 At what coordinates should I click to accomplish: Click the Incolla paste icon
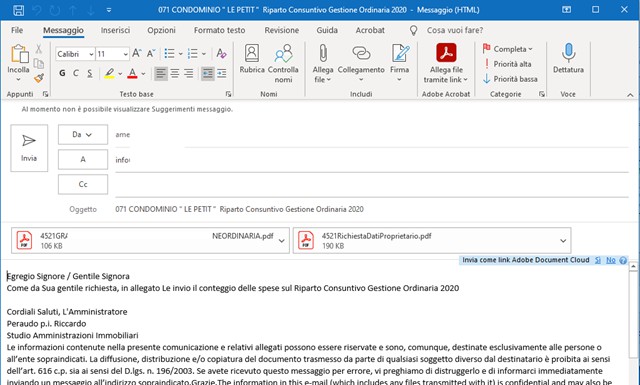tap(19, 54)
